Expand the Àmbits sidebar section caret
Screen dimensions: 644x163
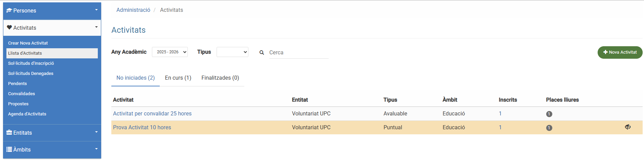[96, 149]
